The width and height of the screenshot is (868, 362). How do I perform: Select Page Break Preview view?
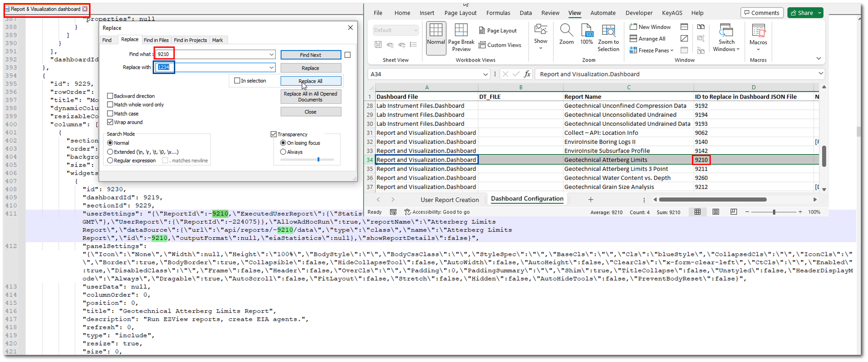[461, 31]
